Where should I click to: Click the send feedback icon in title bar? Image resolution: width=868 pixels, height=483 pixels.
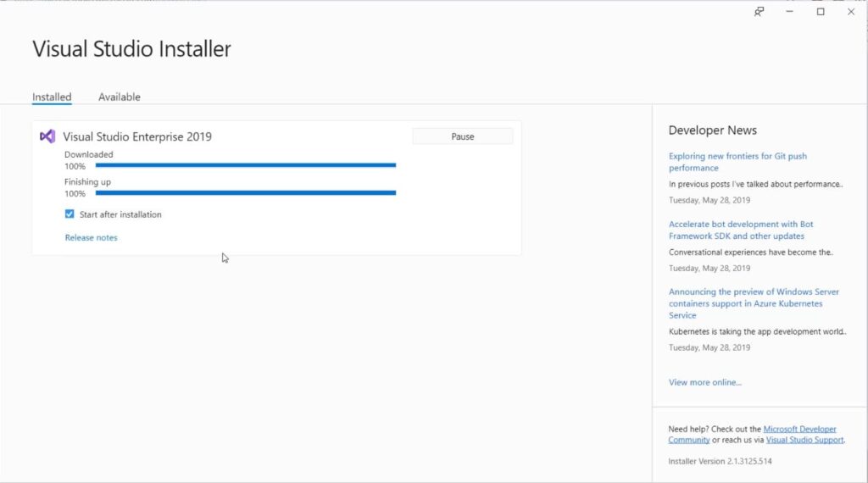[759, 12]
